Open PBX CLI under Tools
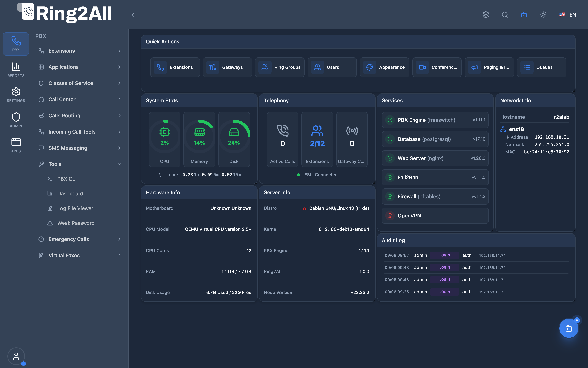Image resolution: width=588 pixels, height=368 pixels. [x=84, y=179]
